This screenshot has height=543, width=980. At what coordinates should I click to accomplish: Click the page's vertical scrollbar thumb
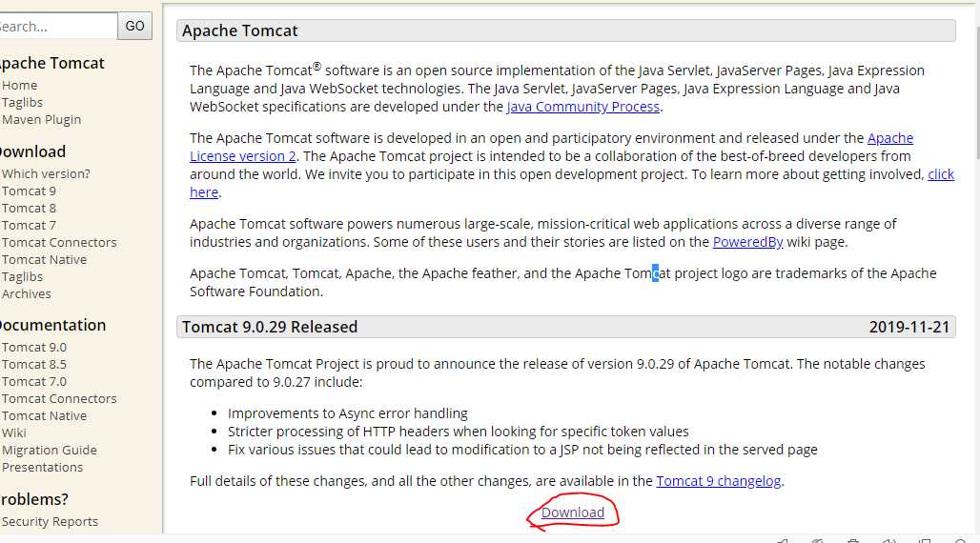[976, 92]
